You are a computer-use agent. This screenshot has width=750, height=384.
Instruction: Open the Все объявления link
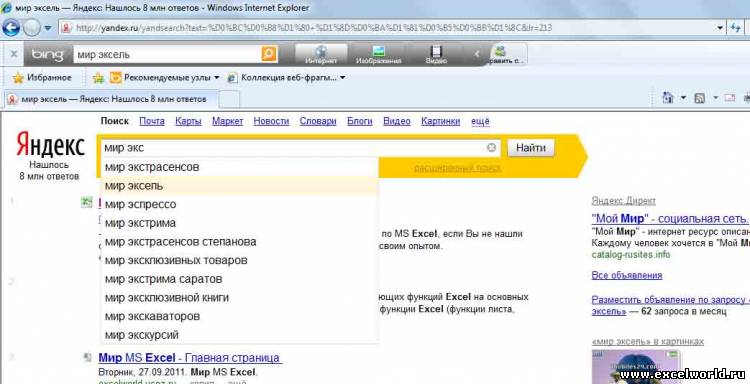627,275
